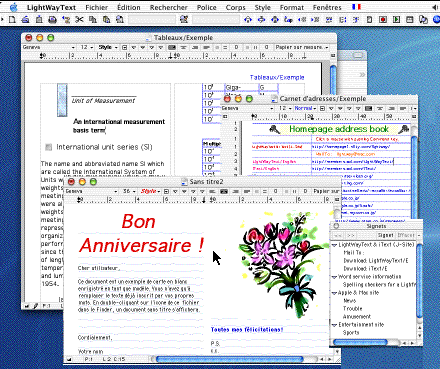The image size is (440, 369).
Task: Click the French flag input menu icon
Action: pos(356,7)
